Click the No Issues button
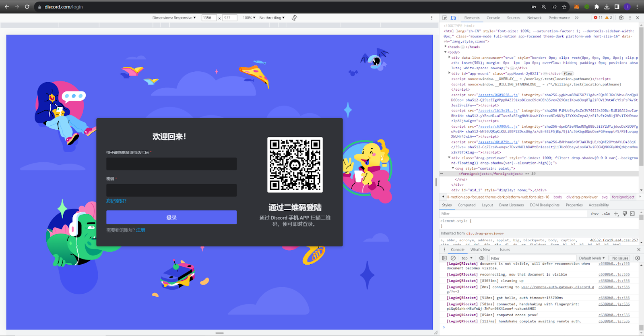Viewport: 644px width, 336px height. (x=620, y=258)
